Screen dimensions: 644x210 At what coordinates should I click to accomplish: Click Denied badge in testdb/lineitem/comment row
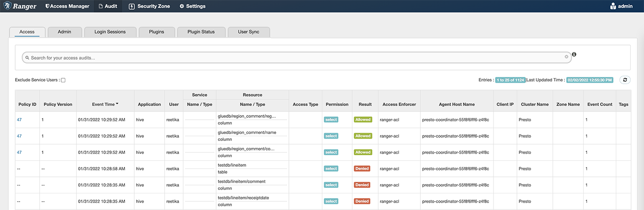tap(362, 185)
